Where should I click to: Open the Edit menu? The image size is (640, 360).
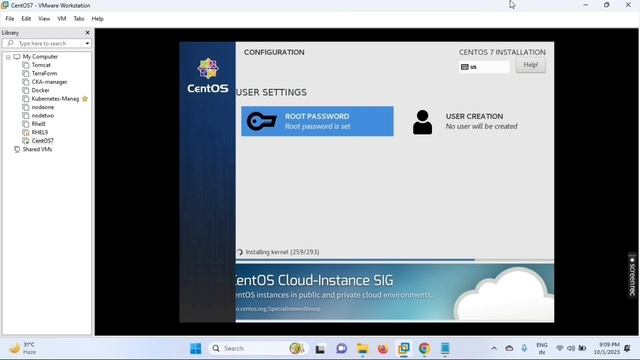(x=26, y=19)
